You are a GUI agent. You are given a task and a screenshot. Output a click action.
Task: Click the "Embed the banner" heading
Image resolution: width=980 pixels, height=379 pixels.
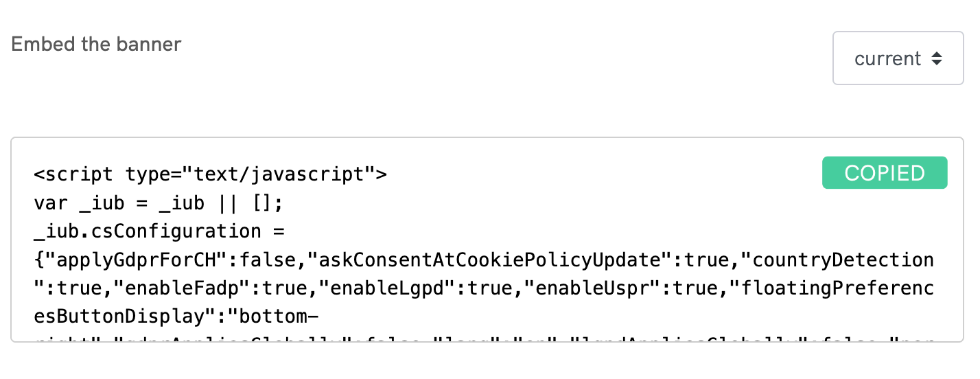click(x=97, y=45)
